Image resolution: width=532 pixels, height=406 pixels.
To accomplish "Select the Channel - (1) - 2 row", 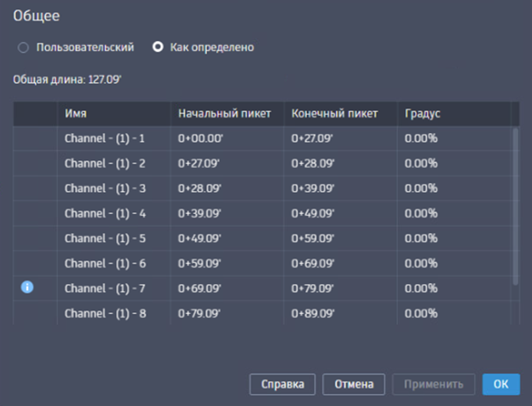I will pos(105,163).
